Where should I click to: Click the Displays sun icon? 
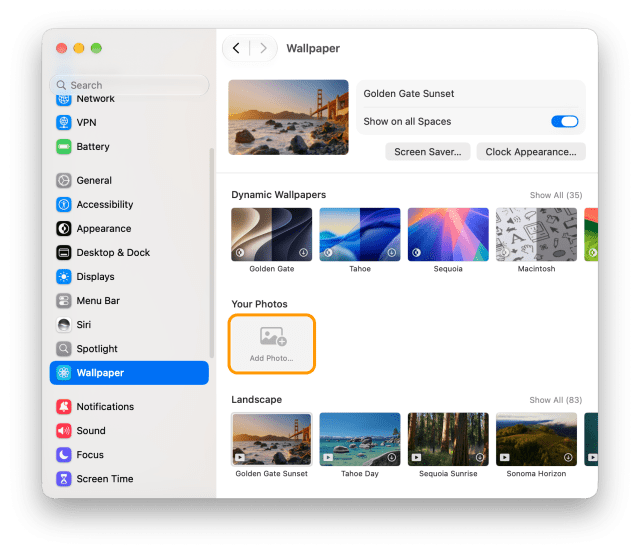[x=64, y=277]
